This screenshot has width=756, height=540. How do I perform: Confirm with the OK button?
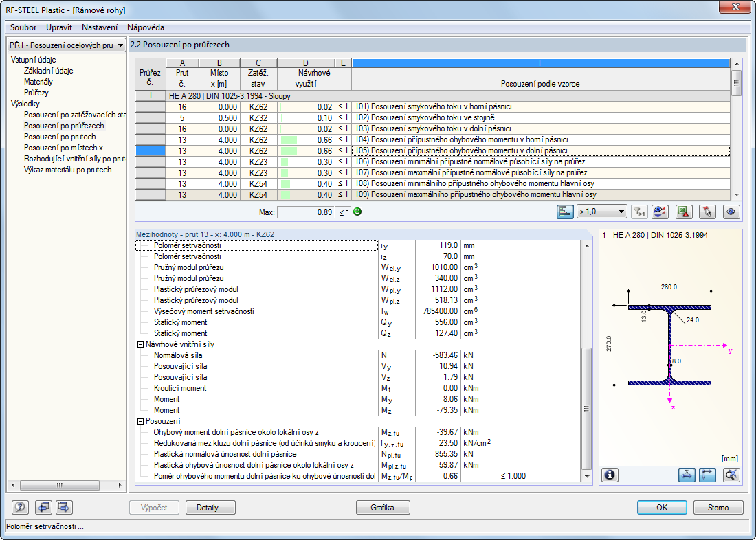(x=662, y=507)
